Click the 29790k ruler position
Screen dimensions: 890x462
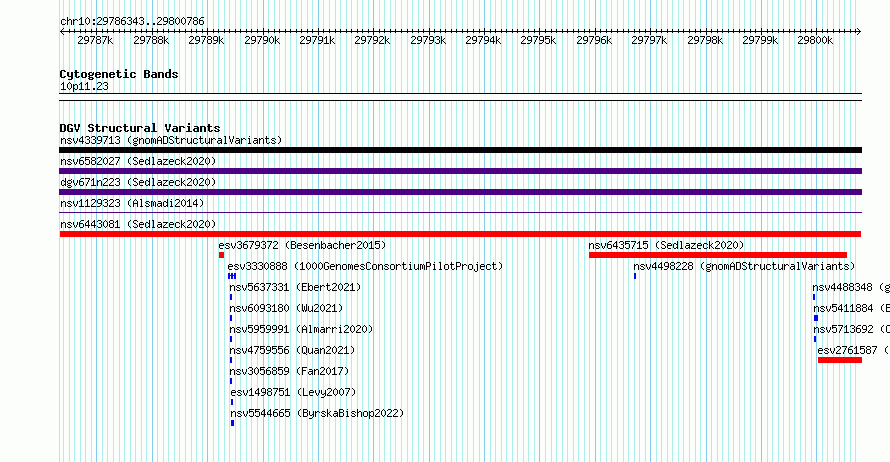pyautogui.click(x=262, y=40)
